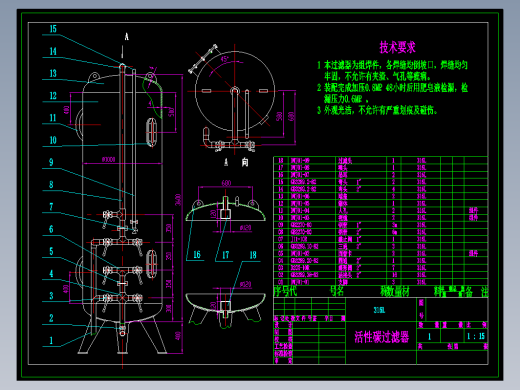Viewport: 520px width, 390px height.
Task: Select callout number 15 on the left
Action: pyautogui.click(x=53, y=29)
